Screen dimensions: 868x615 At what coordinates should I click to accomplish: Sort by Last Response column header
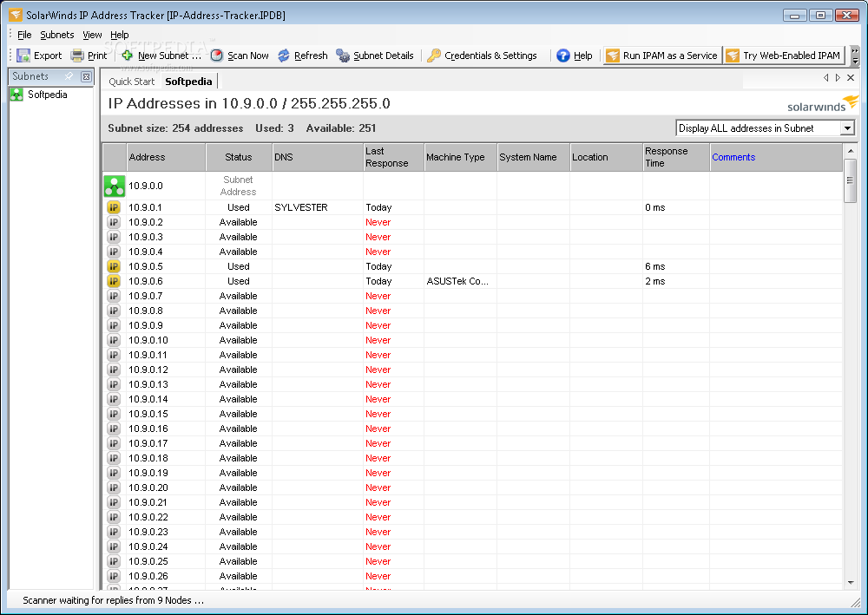pyautogui.click(x=393, y=157)
